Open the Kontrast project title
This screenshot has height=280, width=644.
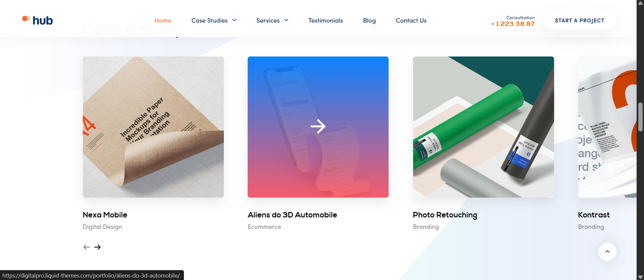tap(594, 215)
